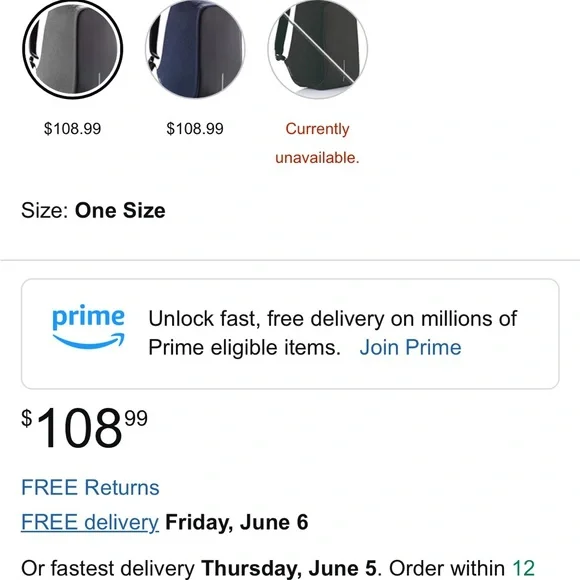Image resolution: width=580 pixels, height=580 pixels.
Task: Open the FREE Returns link
Action: [x=90, y=487]
